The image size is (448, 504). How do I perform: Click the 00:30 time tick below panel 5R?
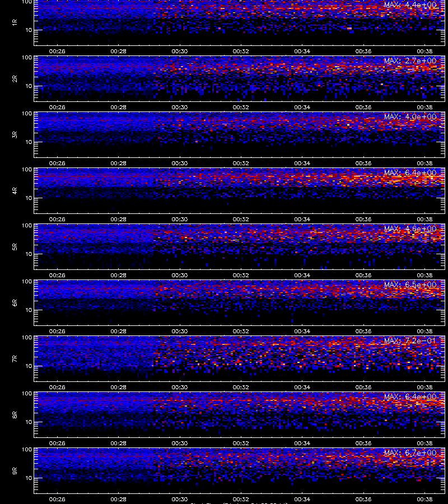coord(179,275)
